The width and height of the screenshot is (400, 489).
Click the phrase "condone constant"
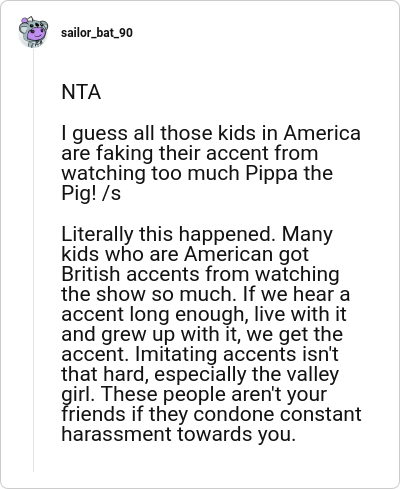click(x=277, y=414)
